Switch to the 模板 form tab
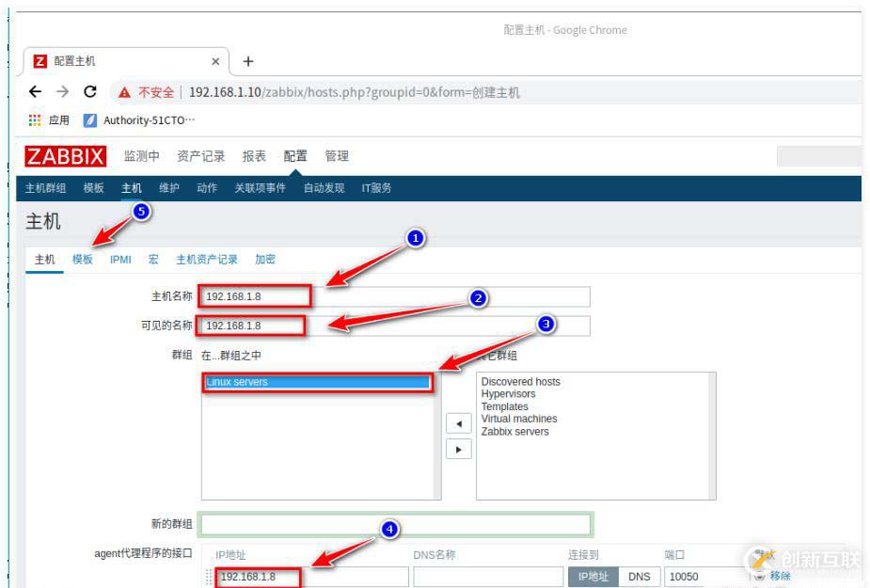 (83, 260)
